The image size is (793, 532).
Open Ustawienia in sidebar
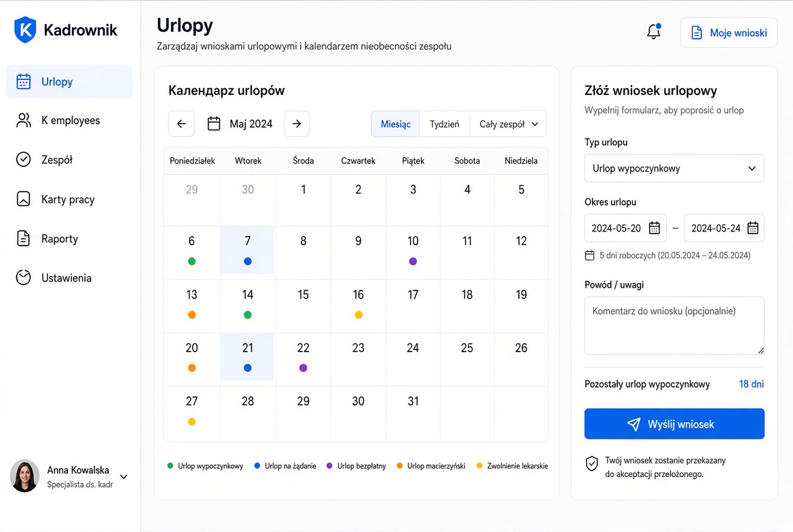pos(69,278)
